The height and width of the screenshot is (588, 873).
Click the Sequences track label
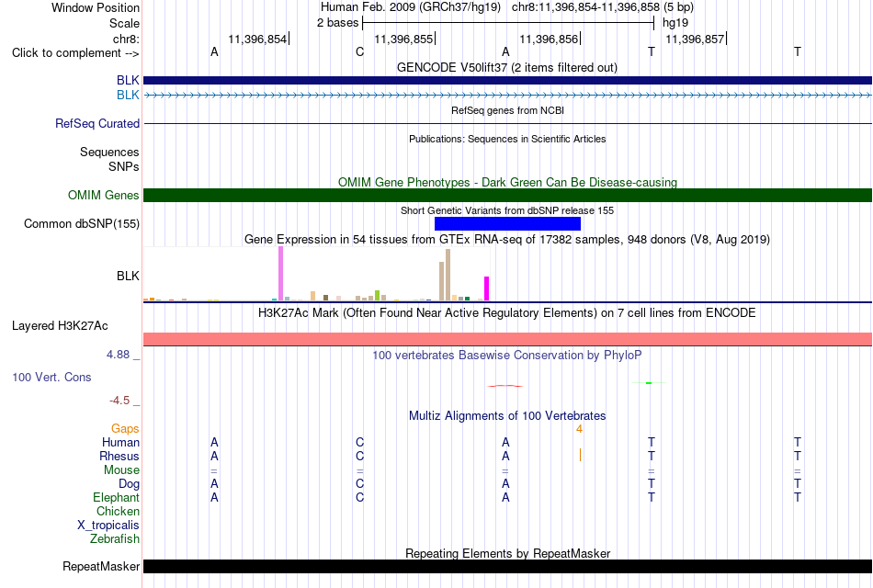(x=109, y=152)
